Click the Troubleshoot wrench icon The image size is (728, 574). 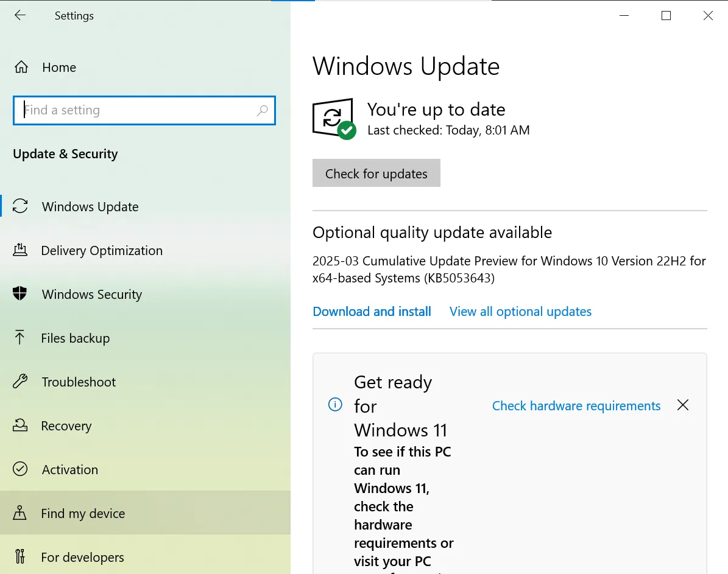click(x=20, y=382)
